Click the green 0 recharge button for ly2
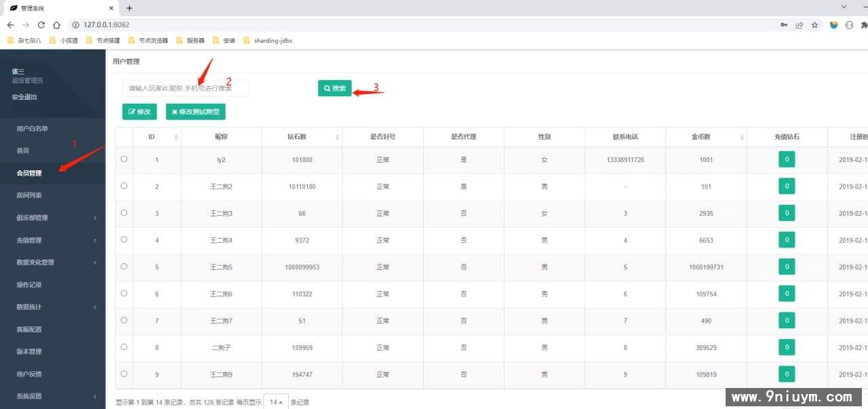This screenshot has width=868, height=409. 787,159
